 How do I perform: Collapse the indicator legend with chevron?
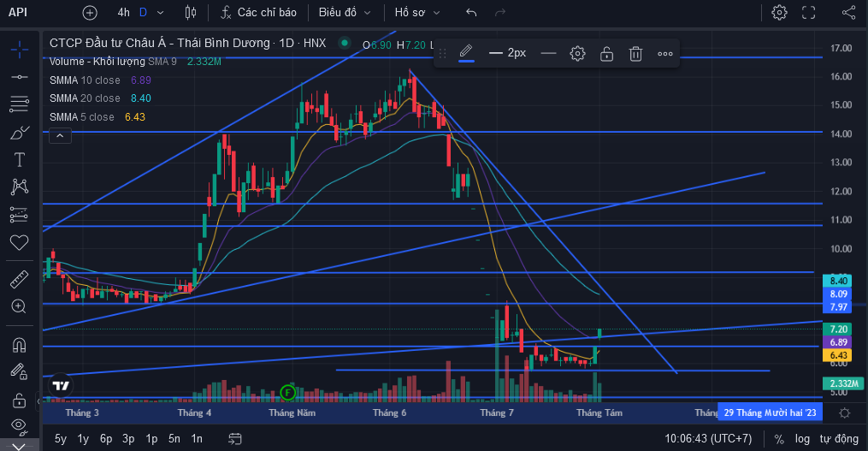(x=61, y=136)
